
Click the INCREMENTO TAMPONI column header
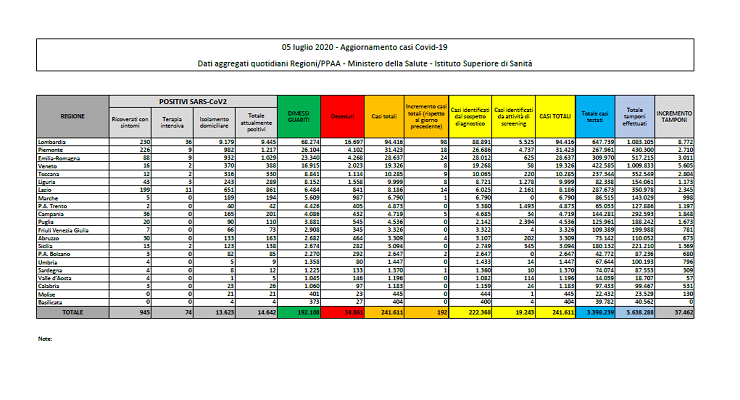coord(675,117)
